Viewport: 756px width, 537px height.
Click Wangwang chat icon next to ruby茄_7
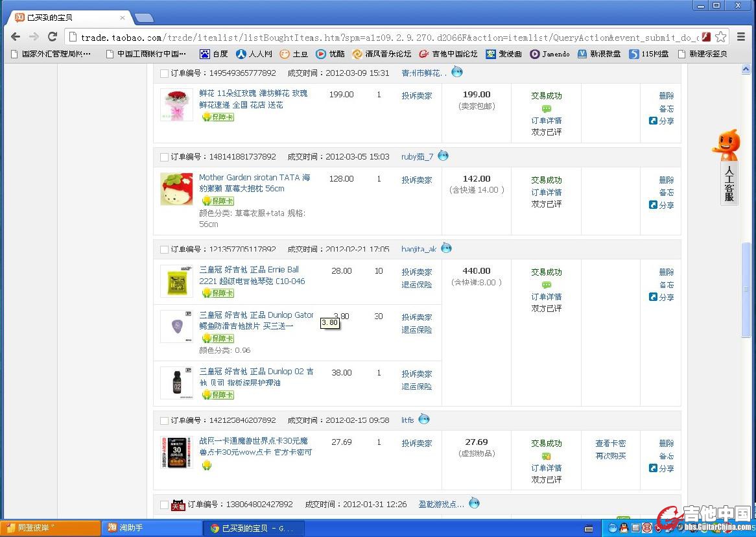(443, 156)
